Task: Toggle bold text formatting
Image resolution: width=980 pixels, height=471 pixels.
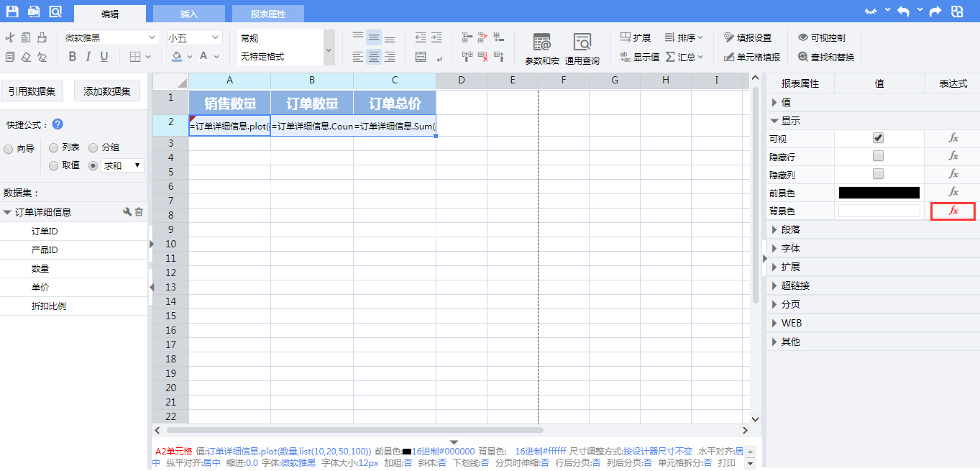Action: click(72, 57)
